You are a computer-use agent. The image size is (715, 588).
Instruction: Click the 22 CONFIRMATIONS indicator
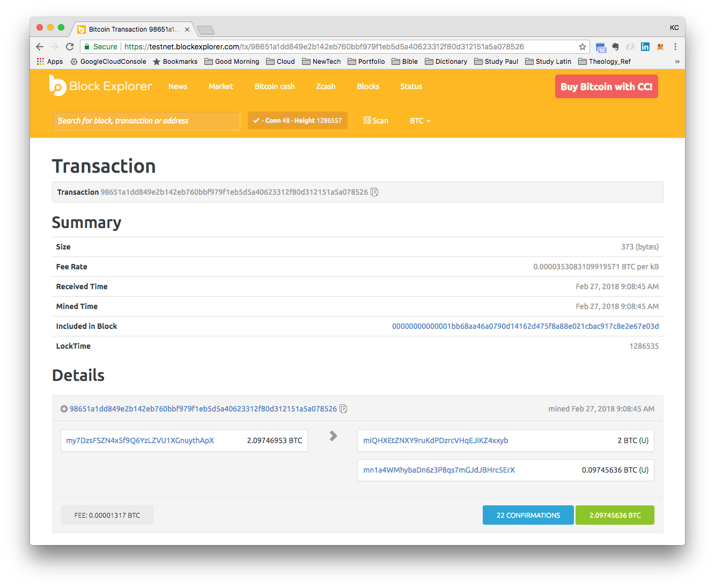(527, 514)
